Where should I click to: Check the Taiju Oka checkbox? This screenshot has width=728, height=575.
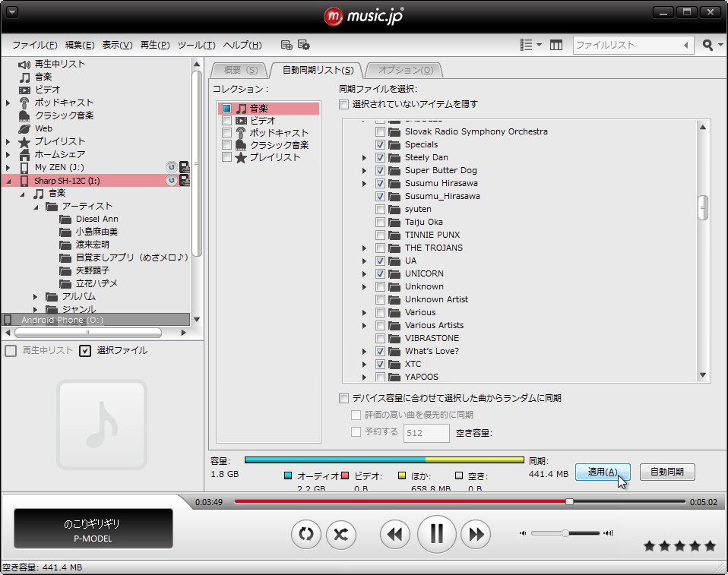380,223
